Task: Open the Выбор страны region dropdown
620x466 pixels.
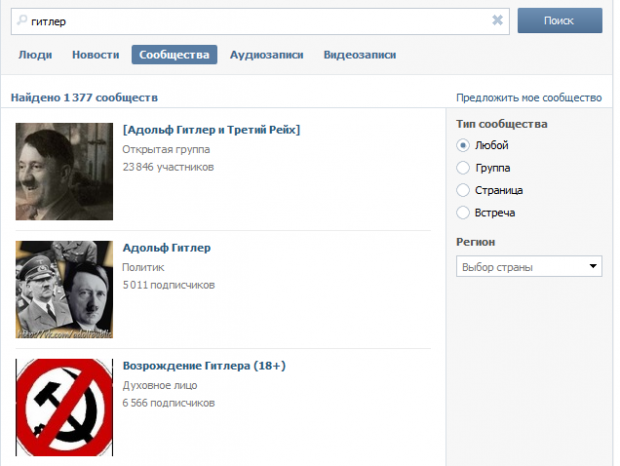Action: [x=529, y=266]
